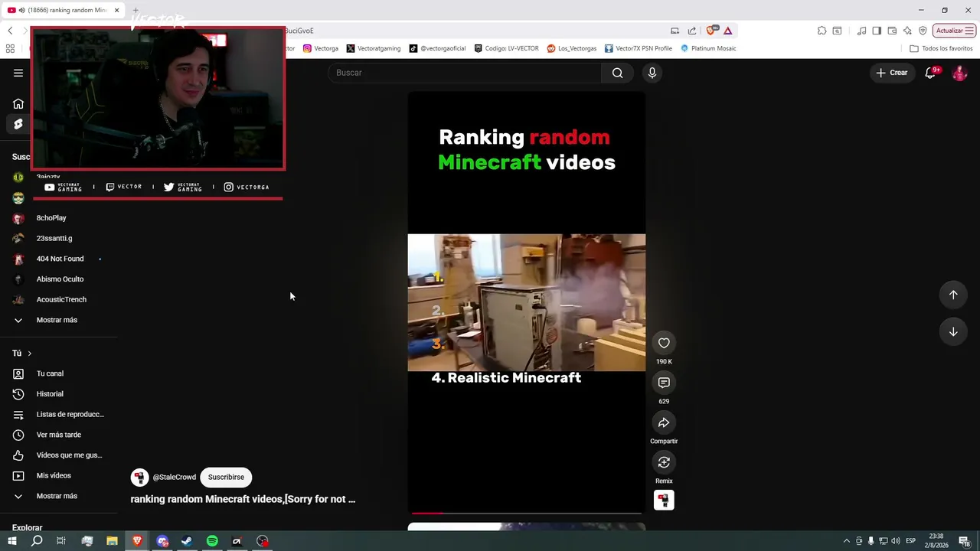Open Vectoratgaming X bookmark
980x551 pixels.
[x=374, y=48]
